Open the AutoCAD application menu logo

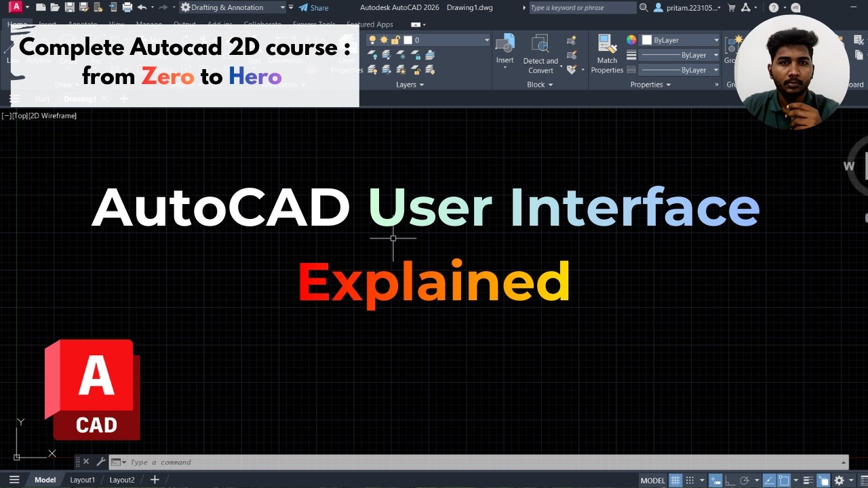(16, 7)
